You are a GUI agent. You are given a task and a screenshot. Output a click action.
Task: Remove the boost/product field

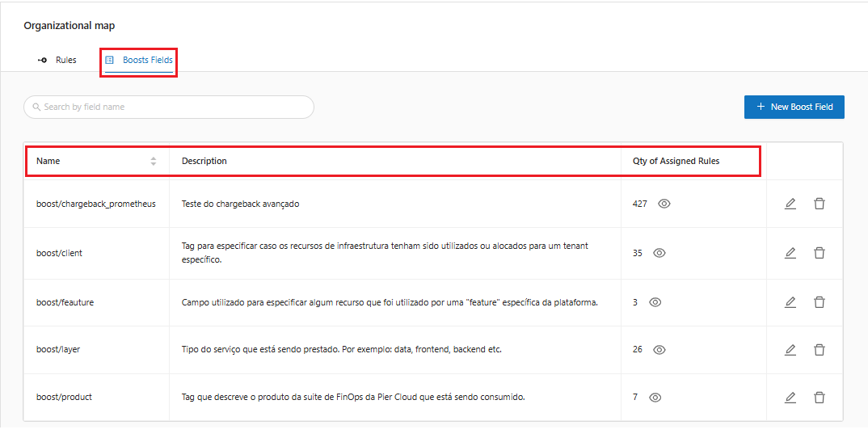click(819, 398)
